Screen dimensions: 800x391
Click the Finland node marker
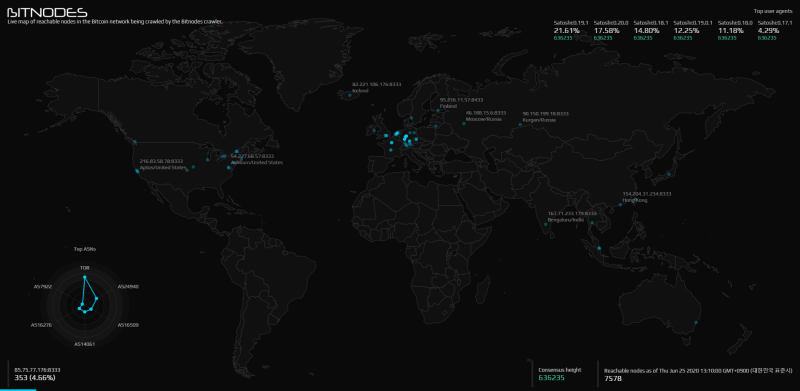tap(437, 110)
